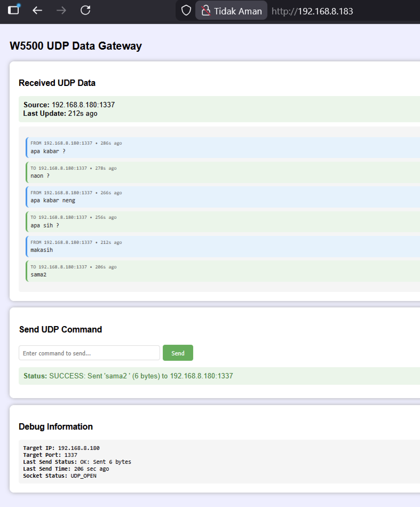Click the 'TO 192.168.8.180:1337 • 256s ago' header

tap(73, 217)
